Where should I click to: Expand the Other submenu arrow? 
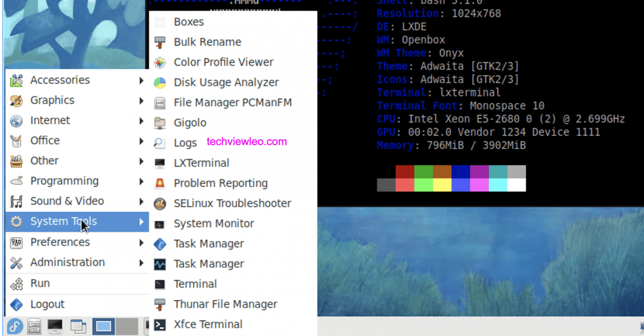(141, 161)
